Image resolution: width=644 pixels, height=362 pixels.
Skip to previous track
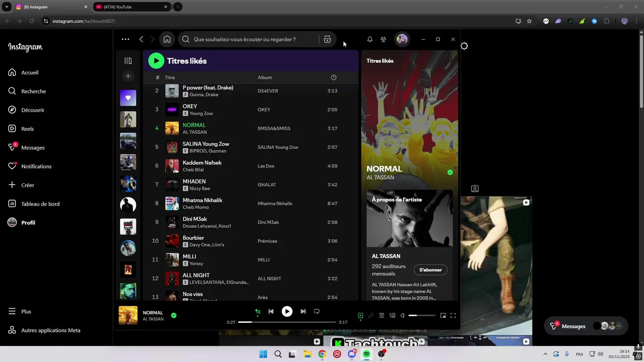(x=271, y=312)
